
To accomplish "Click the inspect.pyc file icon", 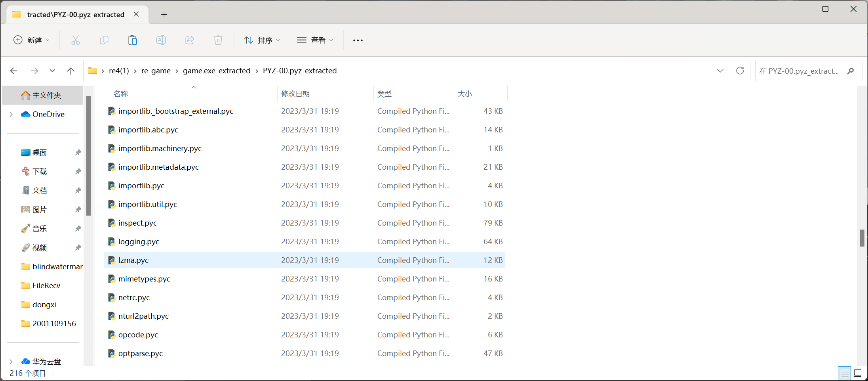I will coord(112,223).
